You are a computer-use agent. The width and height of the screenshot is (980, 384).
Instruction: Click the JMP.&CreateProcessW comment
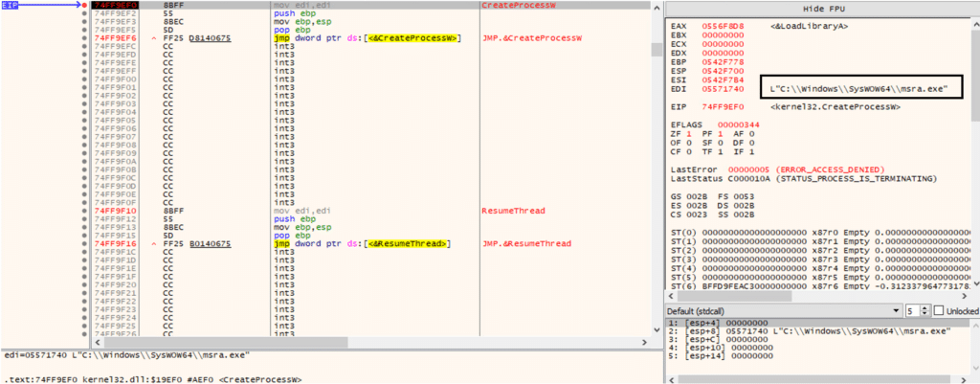point(532,38)
